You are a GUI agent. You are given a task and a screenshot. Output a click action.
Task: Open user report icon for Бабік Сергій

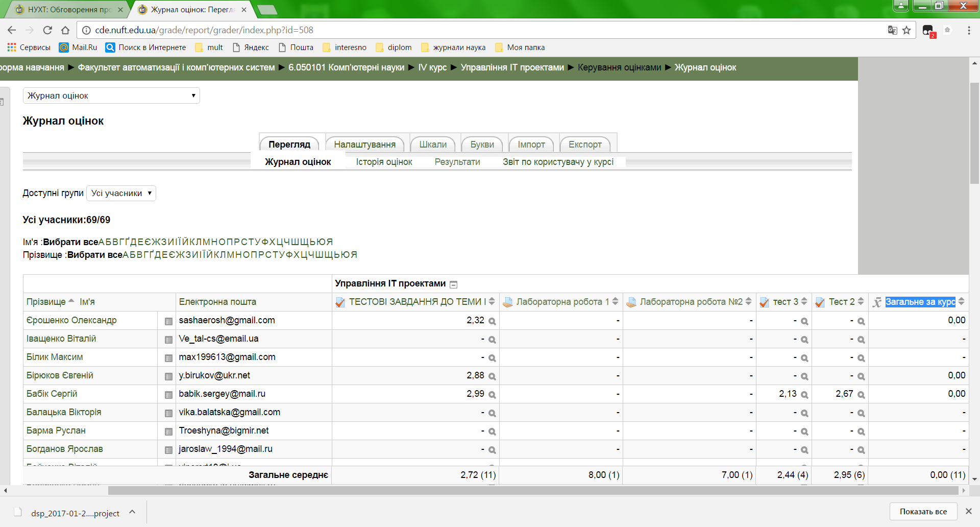point(168,395)
